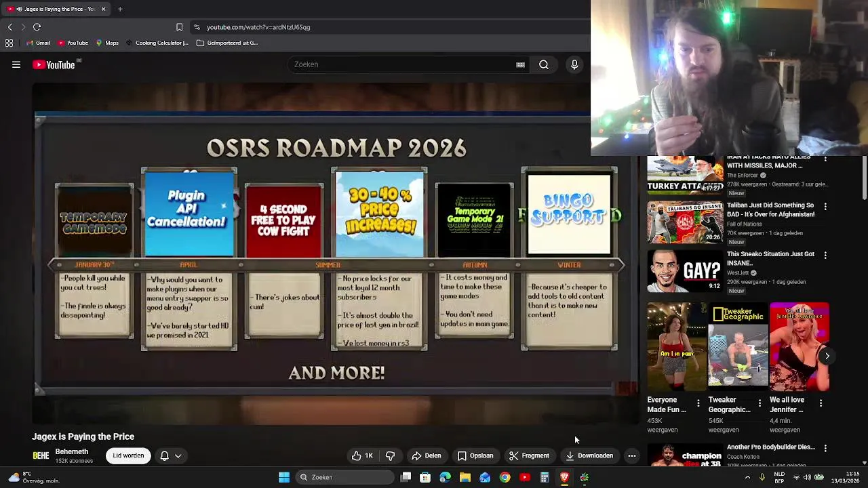Open options for Pro Bodybuilder video
This screenshot has height=488, width=868.
[825, 448]
